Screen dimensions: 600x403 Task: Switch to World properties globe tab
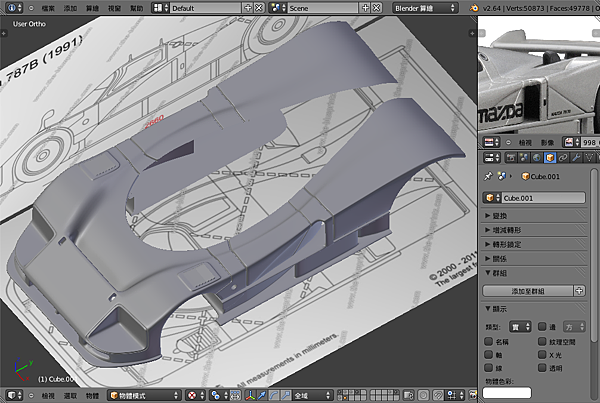(x=536, y=157)
